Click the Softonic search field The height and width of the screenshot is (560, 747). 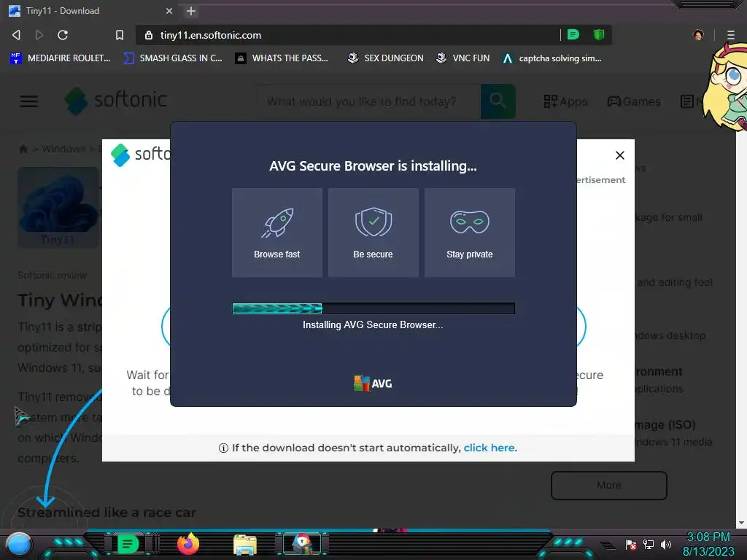click(x=368, y=101)
